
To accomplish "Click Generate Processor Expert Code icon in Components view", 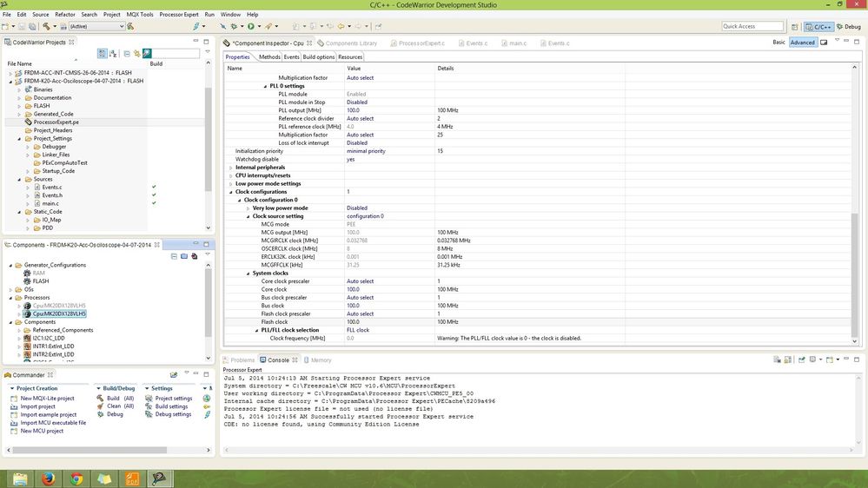I will 195,256.
